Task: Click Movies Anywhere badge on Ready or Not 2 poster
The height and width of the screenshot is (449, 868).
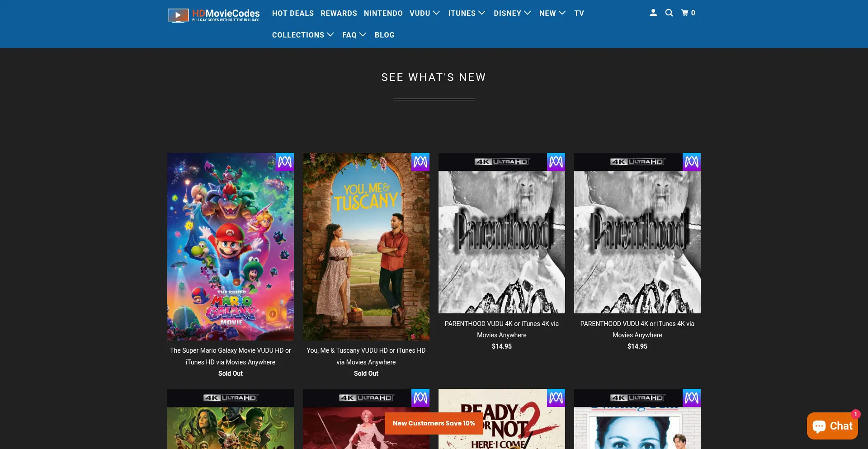Action: (556, 398)
